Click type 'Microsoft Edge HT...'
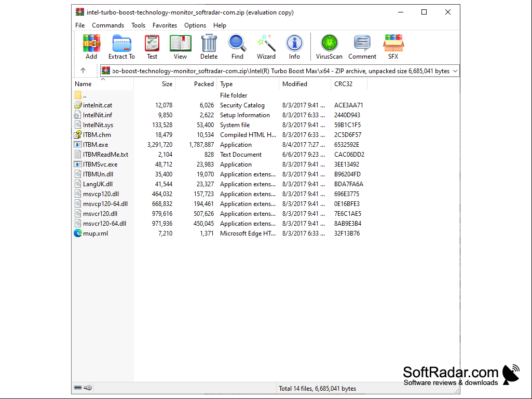532x399 pixels. pos(248,233)
